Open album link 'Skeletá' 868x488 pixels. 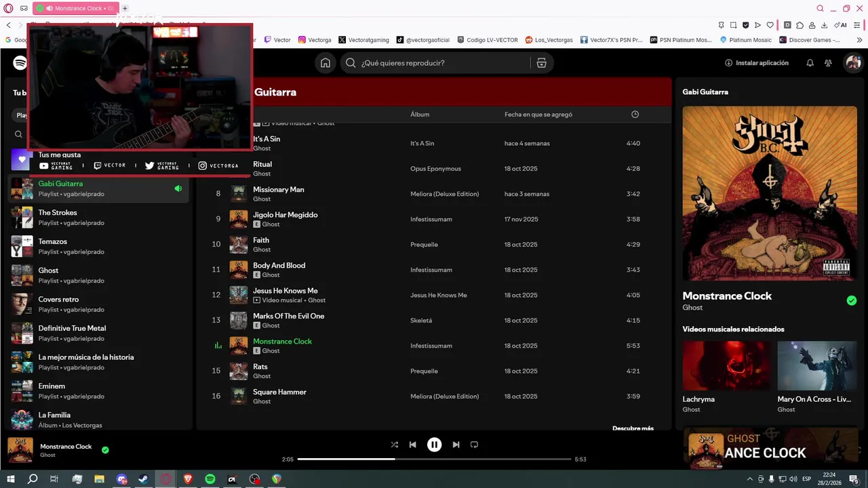[x=421, y=321]
